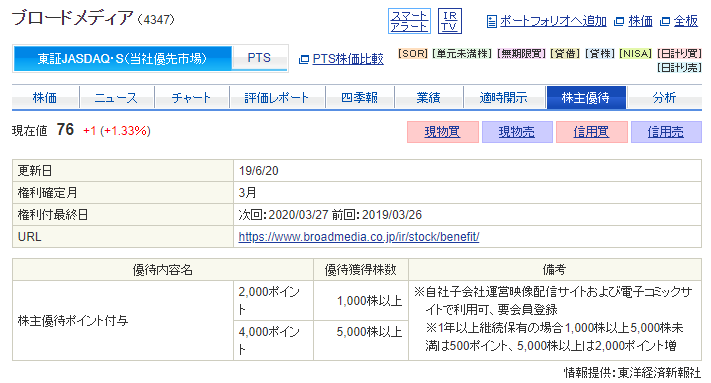Screen dimensions: 711x383
Task: Open the 適時開示 tab
Action: [x=503, y=97]
